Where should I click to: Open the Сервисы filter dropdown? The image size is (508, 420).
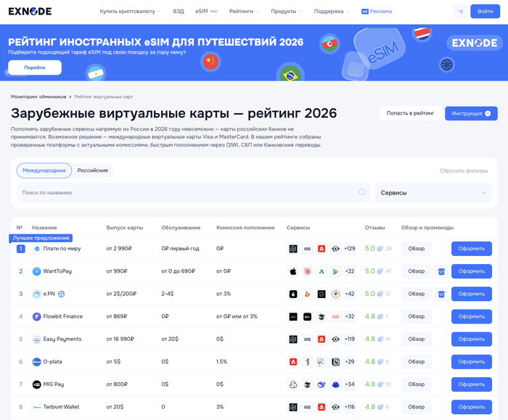point(433,193)
